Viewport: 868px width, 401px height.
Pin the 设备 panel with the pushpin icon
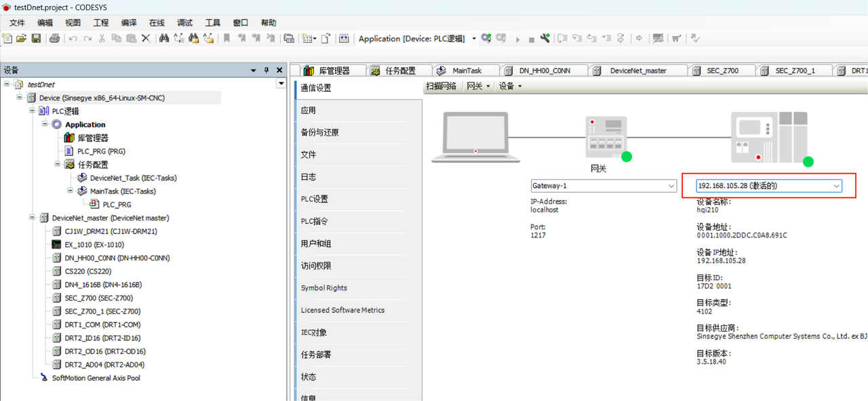coord(267,70)
